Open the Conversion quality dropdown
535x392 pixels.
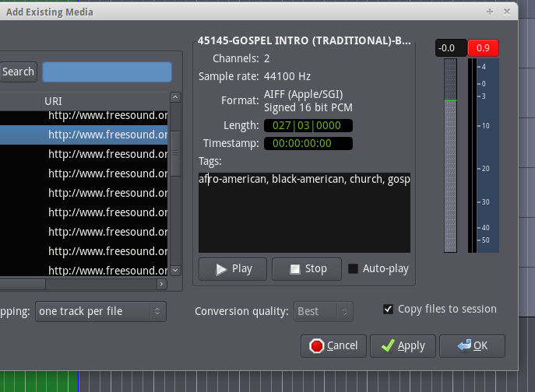[x=323, y=311]
